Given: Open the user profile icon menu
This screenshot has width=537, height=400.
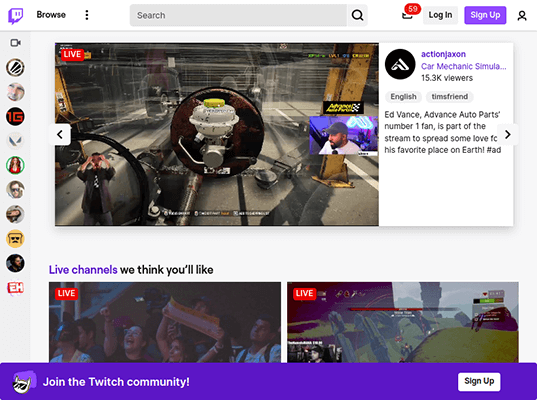Looking at the screenshot, I should 522,15.
